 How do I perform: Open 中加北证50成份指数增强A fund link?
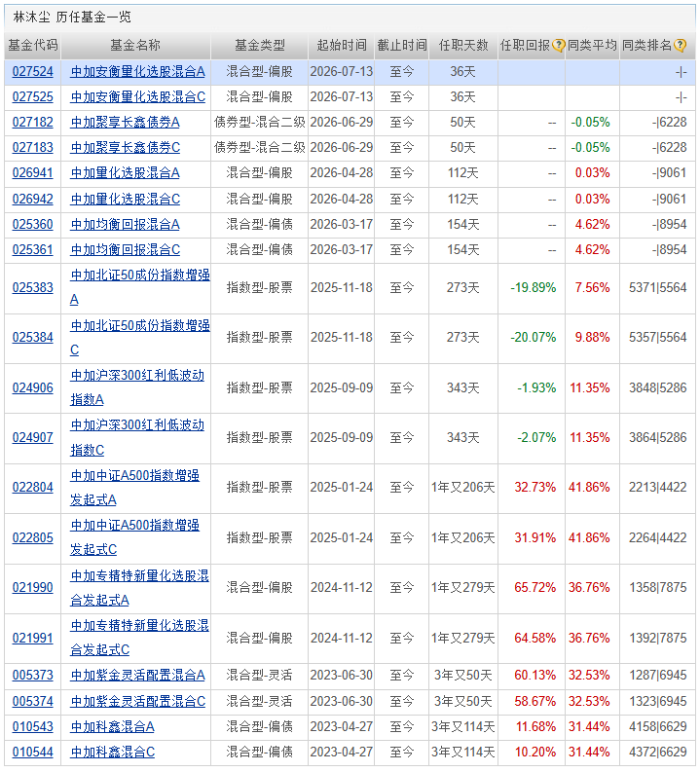(x=140, y=287)
